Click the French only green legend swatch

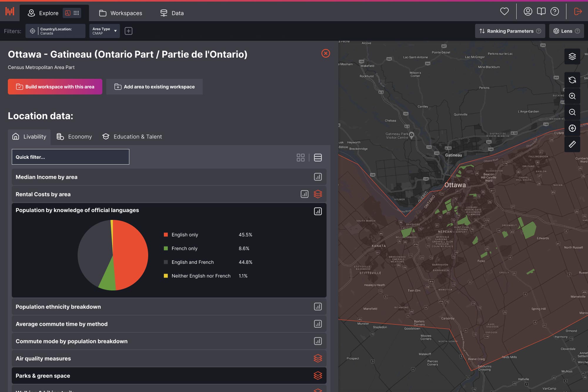click(x=166, y=248)
